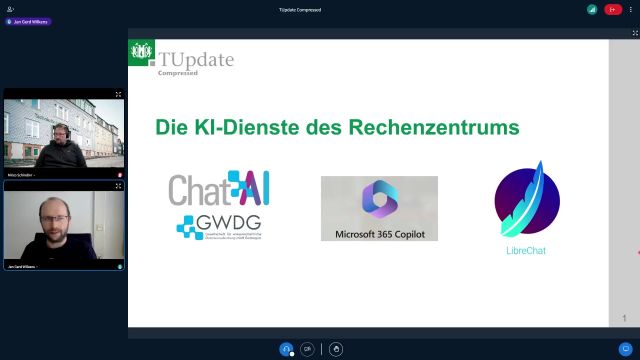Click the TUpdate Compressed meeting title
The width and height of the screenshot is (640, 360).
pos(300,10)
